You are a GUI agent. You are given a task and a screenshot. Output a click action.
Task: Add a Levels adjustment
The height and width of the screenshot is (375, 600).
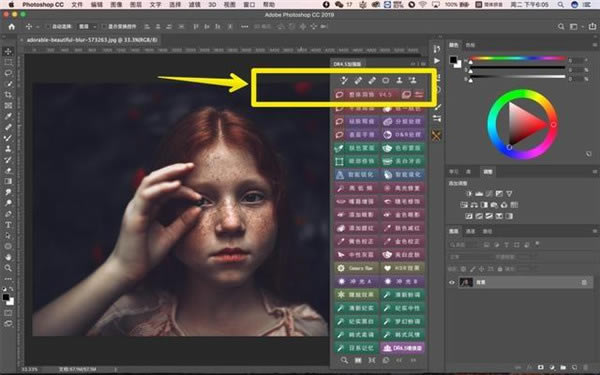pos(479,194)
